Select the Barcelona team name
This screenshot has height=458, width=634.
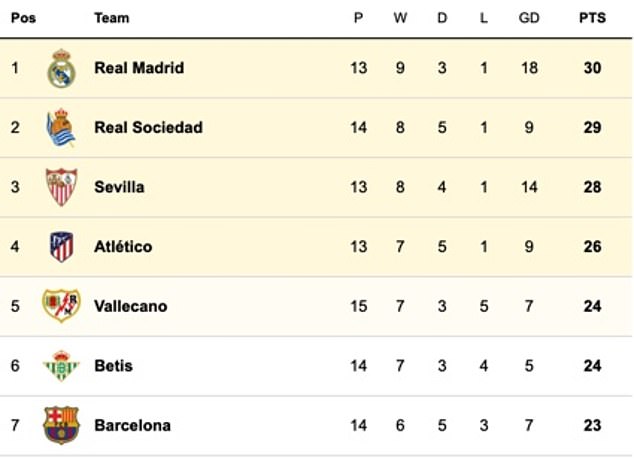tap(133, 425)
